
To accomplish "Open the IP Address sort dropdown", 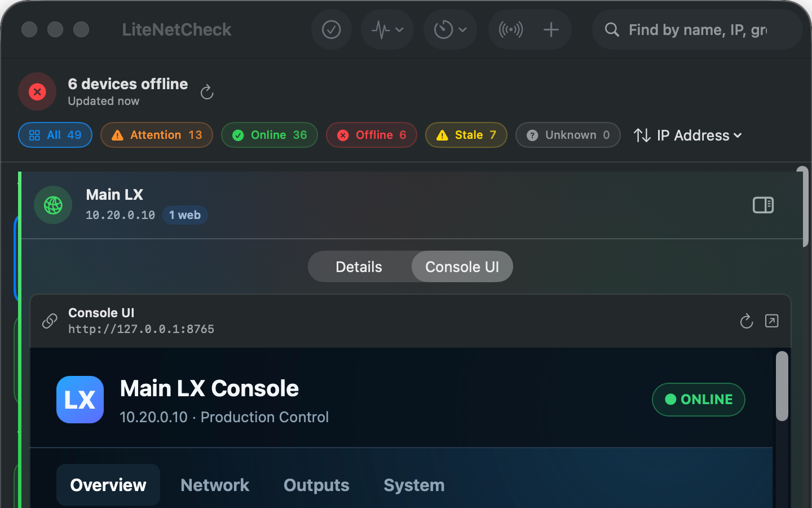I will click(688, 135).
